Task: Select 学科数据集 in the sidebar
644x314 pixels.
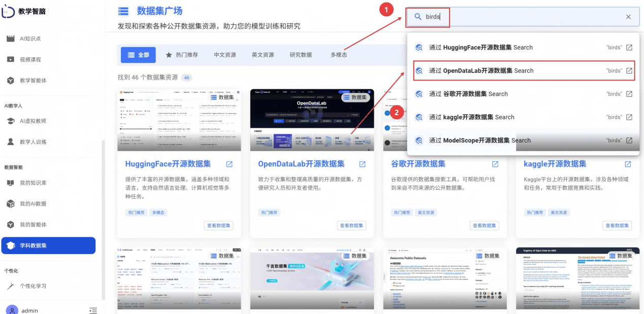Action: pyautogui.click(x=48, y=246)
